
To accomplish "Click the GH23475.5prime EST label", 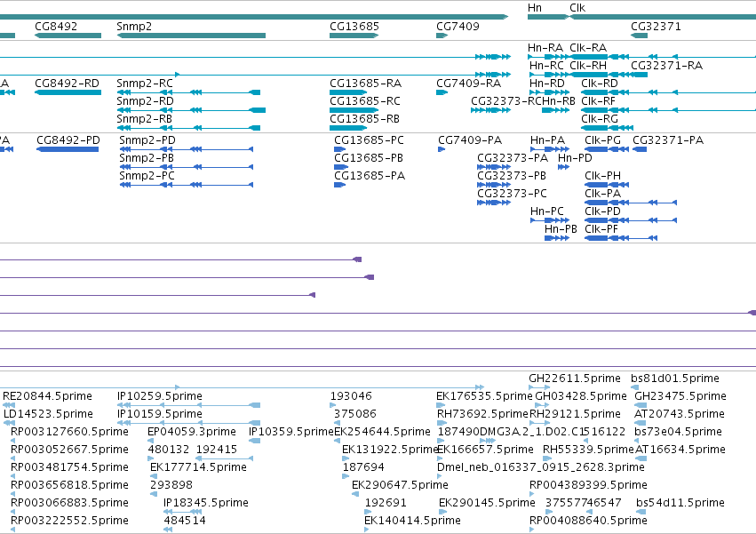I will coord(680,396).
